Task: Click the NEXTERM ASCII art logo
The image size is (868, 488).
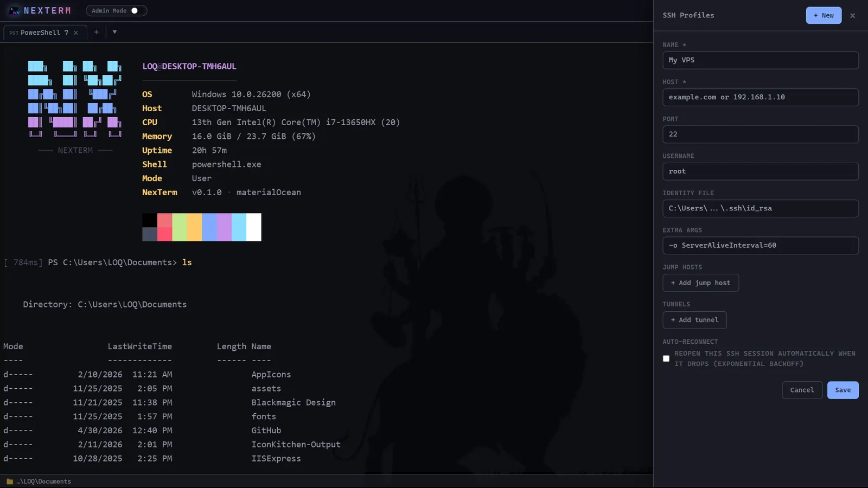Action: [x=75, y=99]
